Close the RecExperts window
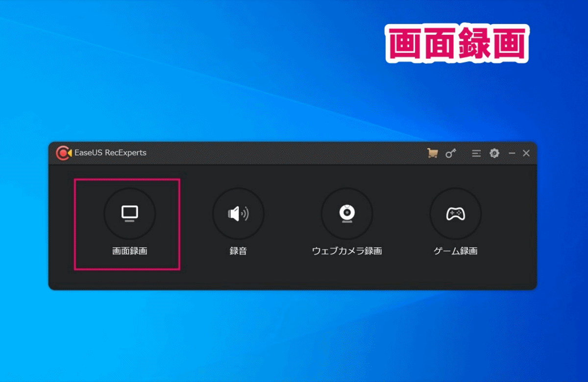The height and width of the screenshot is (382, 588). [526, 153]
